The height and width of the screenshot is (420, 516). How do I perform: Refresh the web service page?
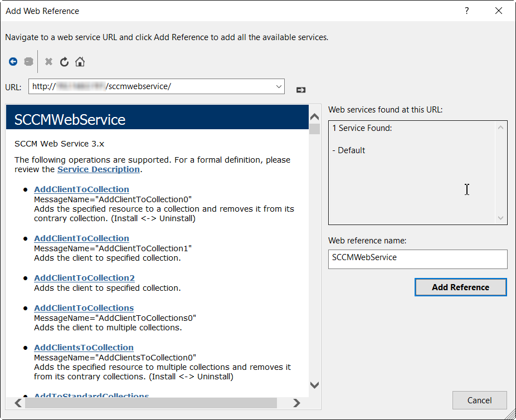tap(64, 61)
